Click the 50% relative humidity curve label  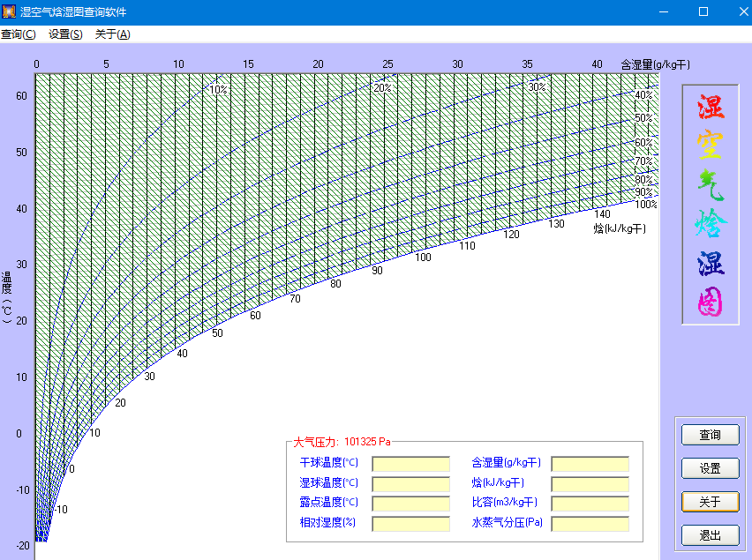coord(643,118)
